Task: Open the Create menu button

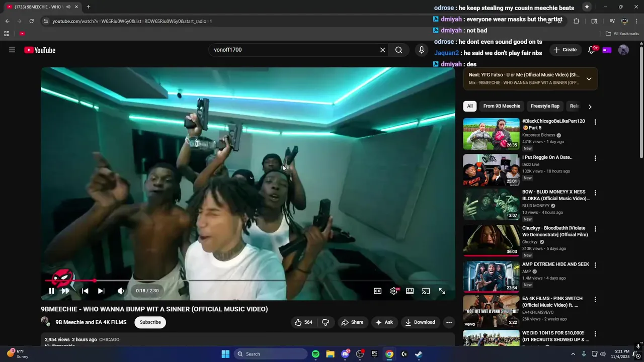Action: point(565,50)
